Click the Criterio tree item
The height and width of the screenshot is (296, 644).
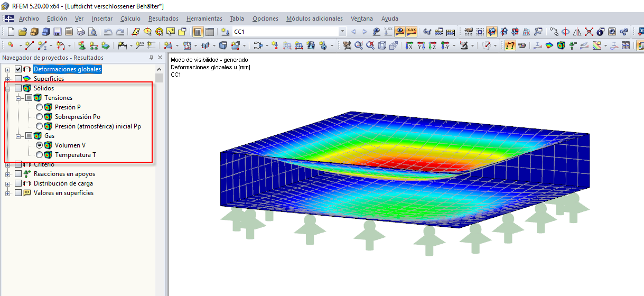tap(43, 164)
